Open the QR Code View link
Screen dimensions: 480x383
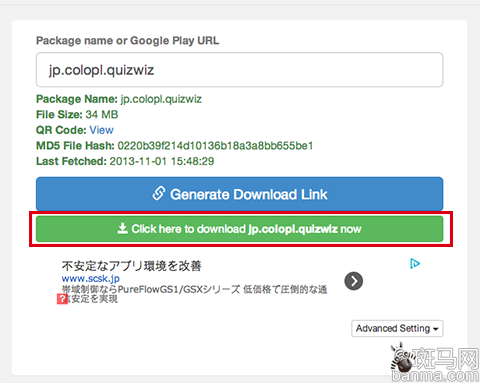click(101, 130)
